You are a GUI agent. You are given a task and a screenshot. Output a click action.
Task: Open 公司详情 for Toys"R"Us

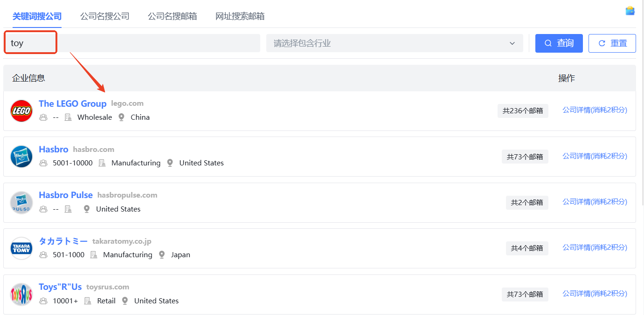click(595, 294)
